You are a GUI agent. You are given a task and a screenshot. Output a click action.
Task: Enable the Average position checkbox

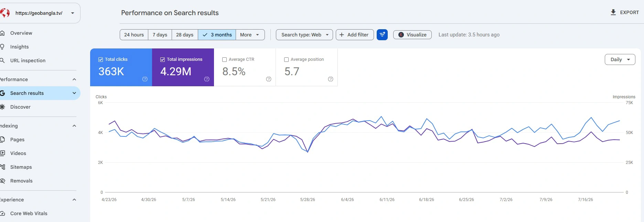287,59
